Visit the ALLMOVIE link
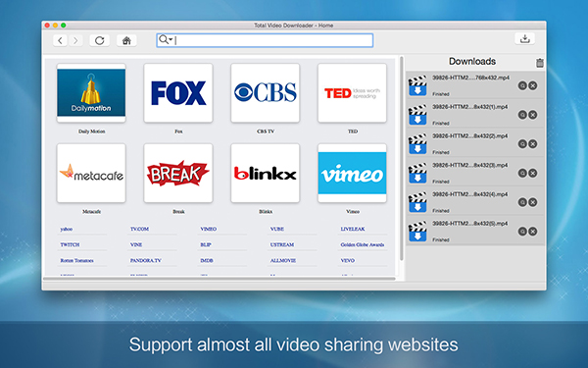This screenshot has width=588, height=368. [283, 261]
